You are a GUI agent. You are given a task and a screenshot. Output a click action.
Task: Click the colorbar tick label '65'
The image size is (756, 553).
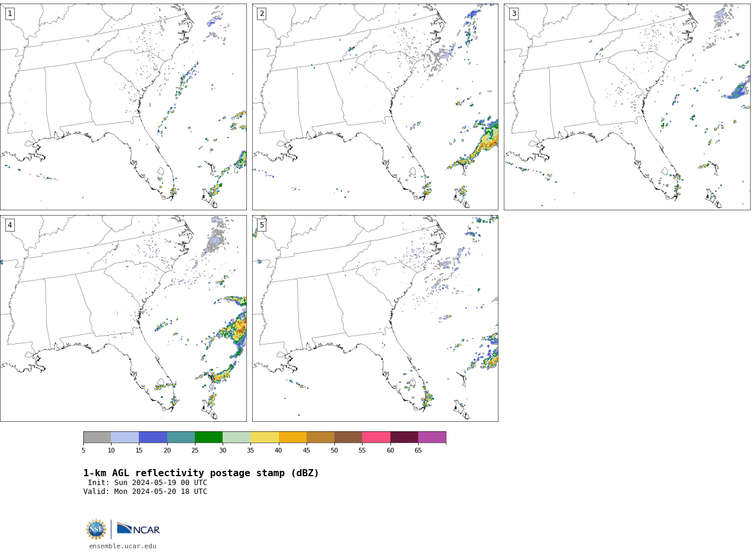point(418,451)
